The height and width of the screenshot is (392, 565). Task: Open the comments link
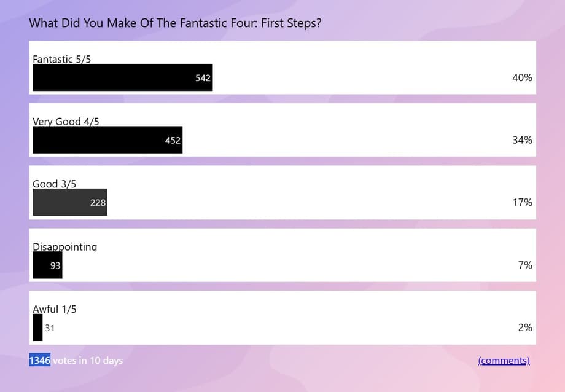coord(504,361)
